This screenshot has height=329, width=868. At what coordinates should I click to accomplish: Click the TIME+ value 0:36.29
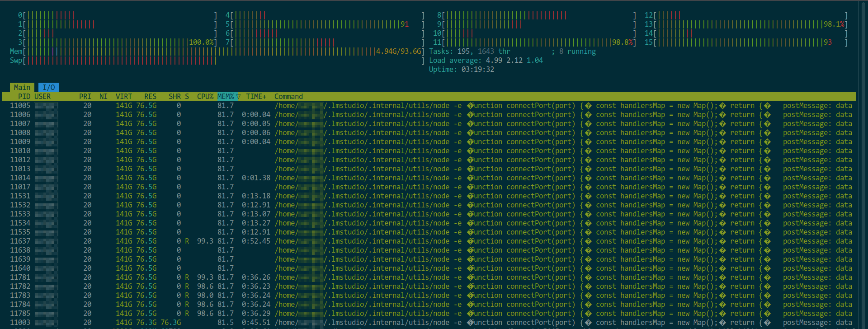[x=256, y=314]
